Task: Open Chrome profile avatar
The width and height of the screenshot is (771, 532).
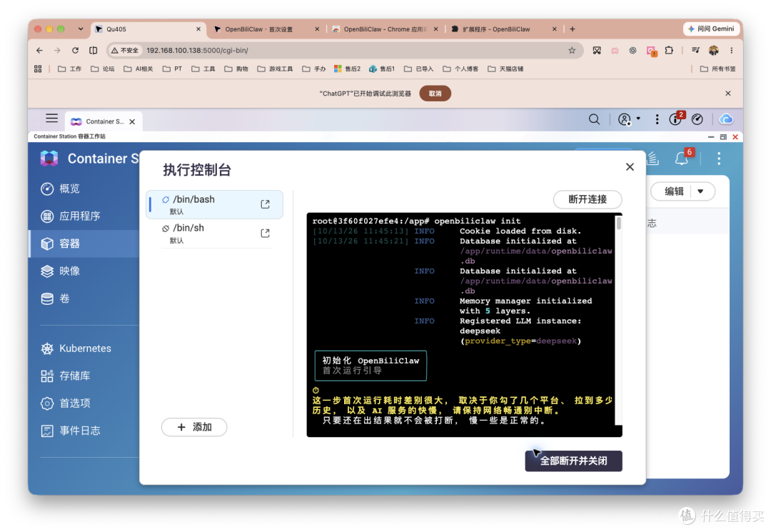Action: coord(713,50)
